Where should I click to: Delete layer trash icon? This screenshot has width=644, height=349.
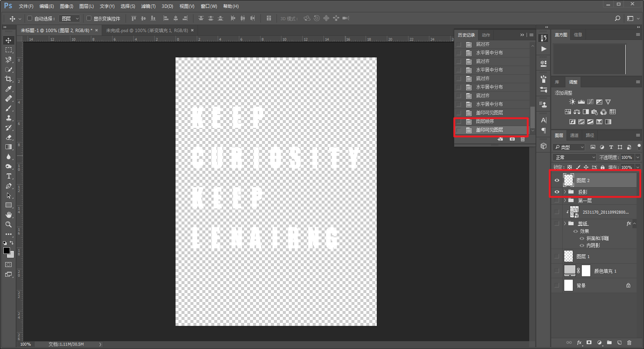click(x=629, y=342)
